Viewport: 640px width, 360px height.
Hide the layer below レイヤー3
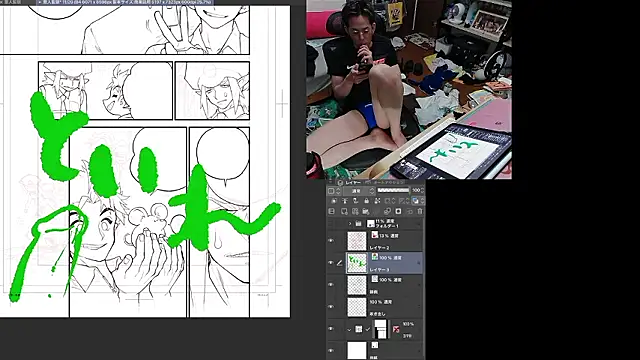pos(331,285)
